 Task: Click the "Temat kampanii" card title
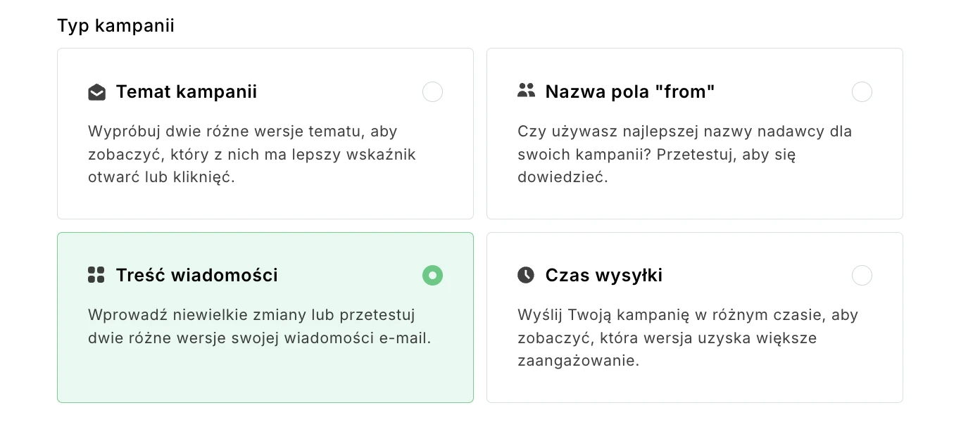click(186, 92)
